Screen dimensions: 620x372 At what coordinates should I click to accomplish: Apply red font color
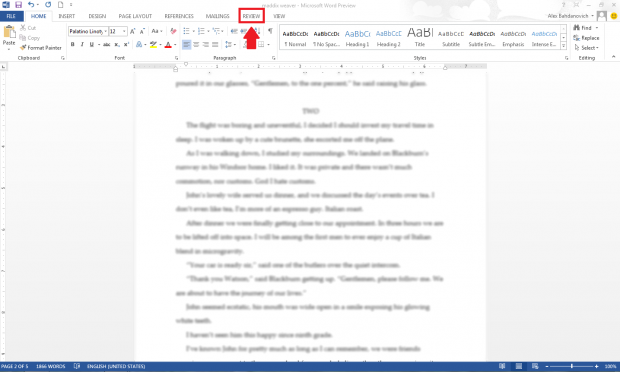(168, 44)
